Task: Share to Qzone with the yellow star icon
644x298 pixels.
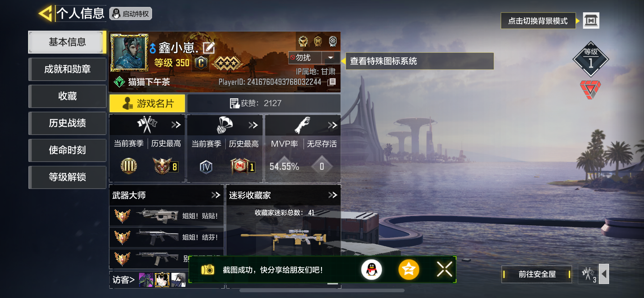Action: pyautogui.click(x=409, y=270)
